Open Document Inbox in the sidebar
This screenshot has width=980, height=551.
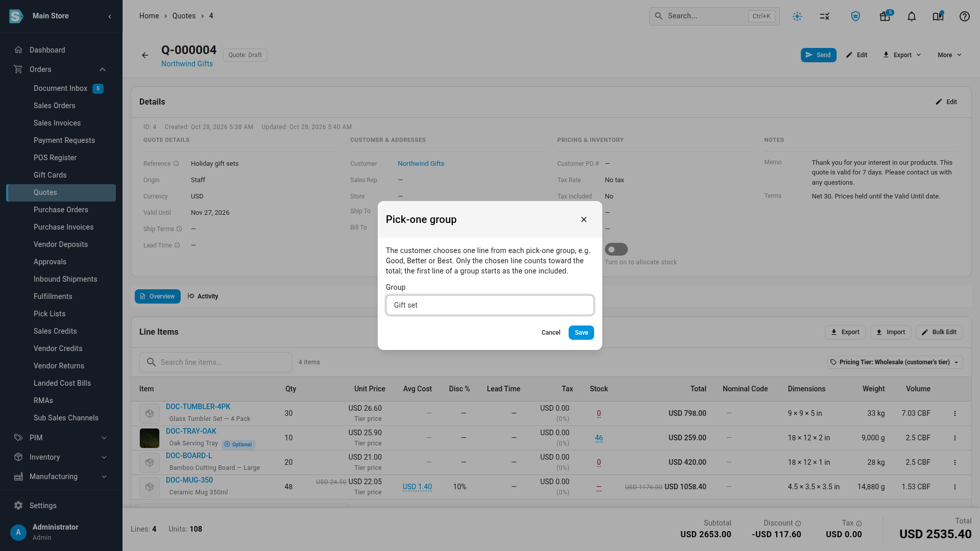[x=61, y=88]
